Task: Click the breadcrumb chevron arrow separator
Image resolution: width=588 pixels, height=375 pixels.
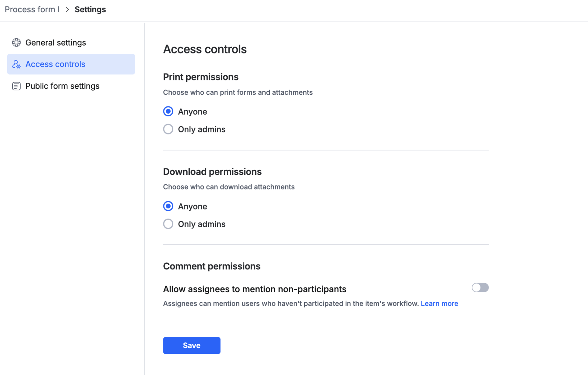Action: pos(67,10)
